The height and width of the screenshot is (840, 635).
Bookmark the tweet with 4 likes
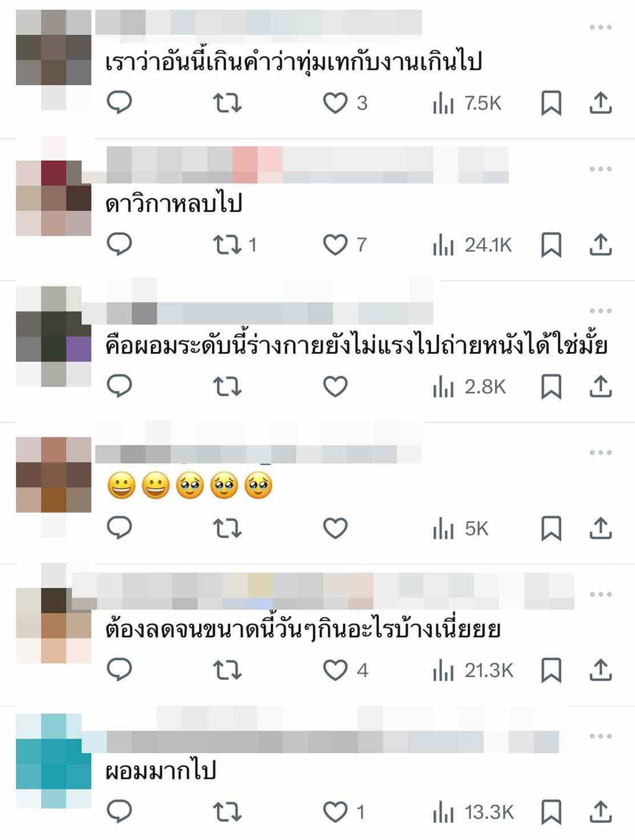point(551,670)
